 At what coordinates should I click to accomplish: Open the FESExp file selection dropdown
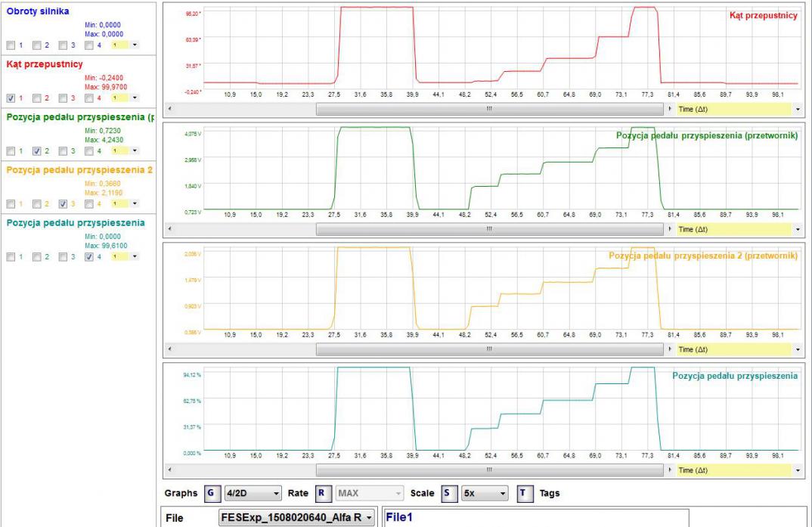pyautogui.click(x=296, y=518)
